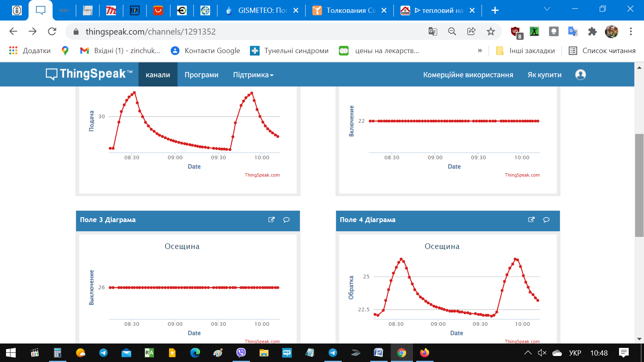Open Комерційне використання link

[468, 75]
